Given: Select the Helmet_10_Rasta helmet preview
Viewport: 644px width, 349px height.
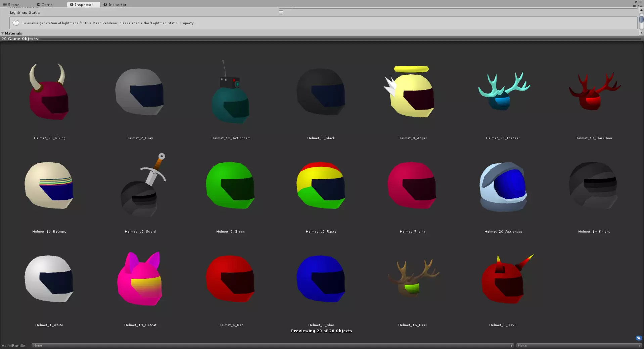Looking at the screenshot, I should pyautogui.click(x=321, y=186).
